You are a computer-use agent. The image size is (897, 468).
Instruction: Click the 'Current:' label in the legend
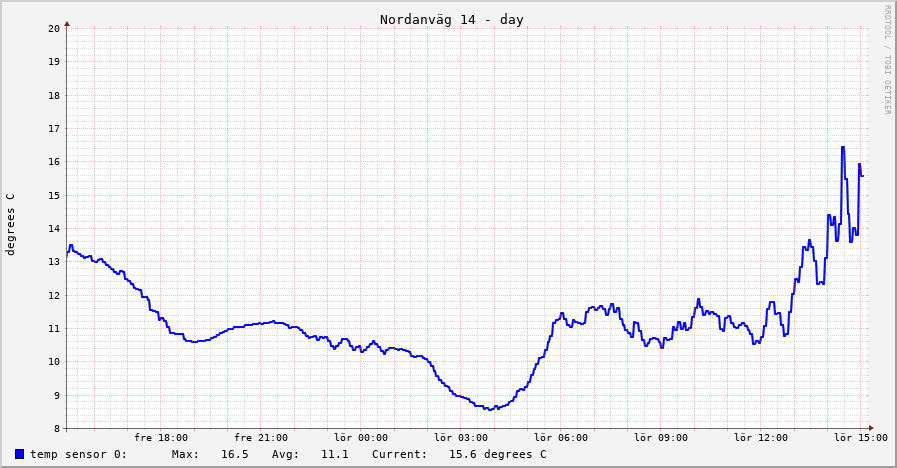pyautogui.click(x=399, y=454)
